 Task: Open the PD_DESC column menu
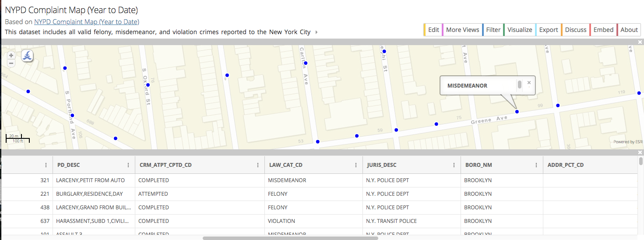point(128,165)
